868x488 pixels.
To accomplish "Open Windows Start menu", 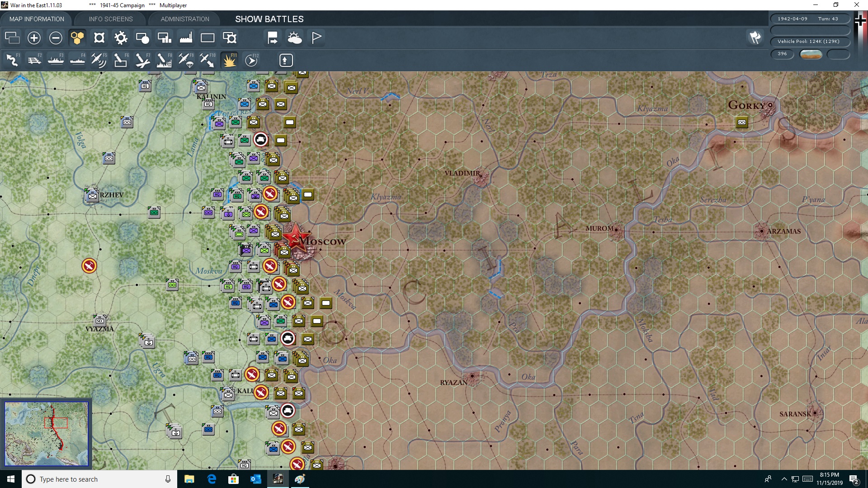I will [x=11, y=479].
